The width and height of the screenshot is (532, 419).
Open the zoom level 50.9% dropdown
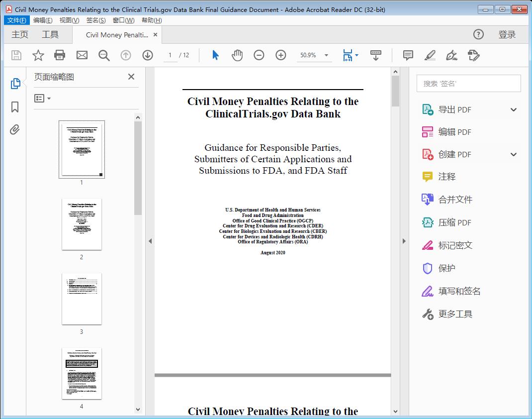pyautogui.click(x=314, y=55)
